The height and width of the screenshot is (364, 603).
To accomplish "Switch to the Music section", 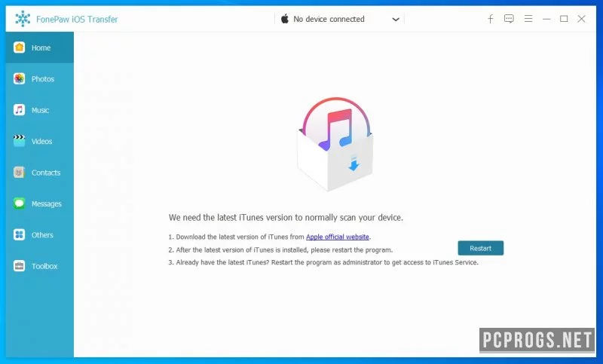I will tap(40, 110).
